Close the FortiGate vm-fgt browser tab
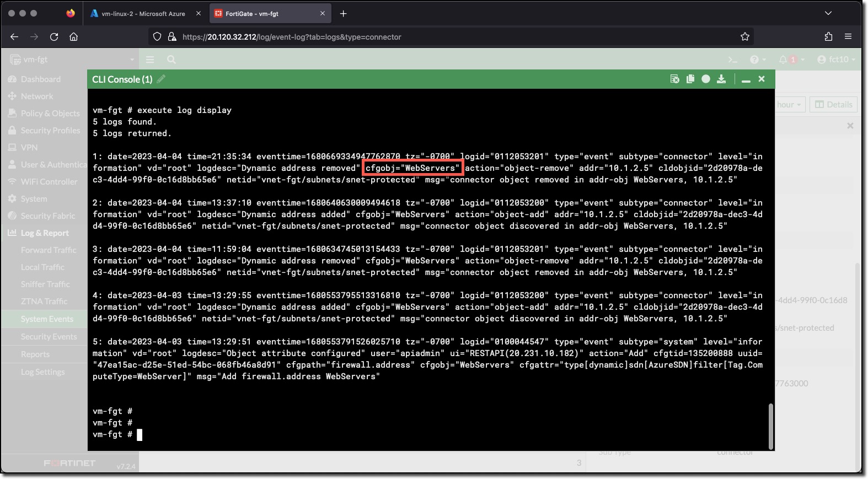This screenshot has height=479, width=868. pos(323,14)
